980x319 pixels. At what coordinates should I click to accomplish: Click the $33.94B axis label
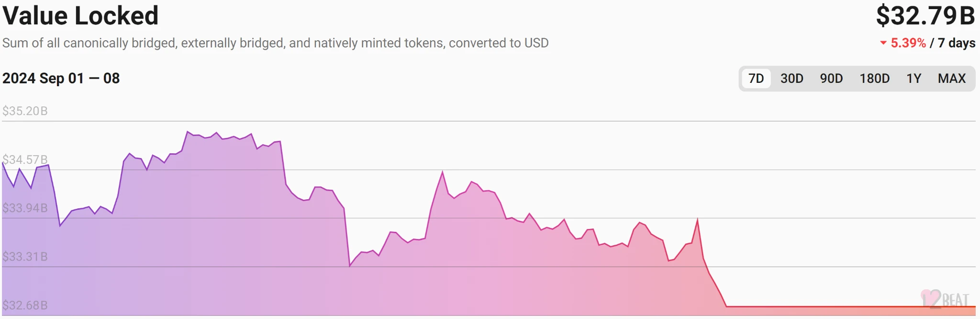[x=25, y=208]
